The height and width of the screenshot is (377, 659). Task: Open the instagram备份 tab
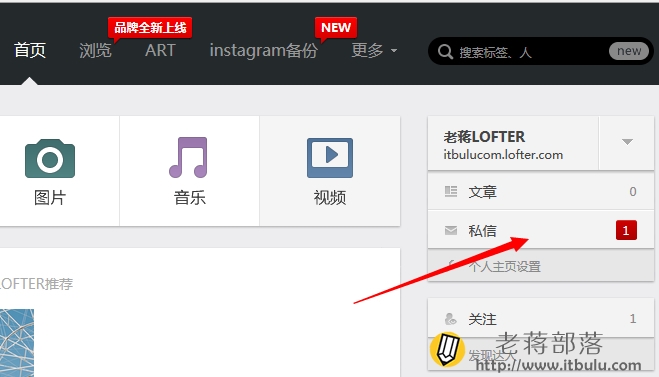pyautogui.click(x=264, y=51)
